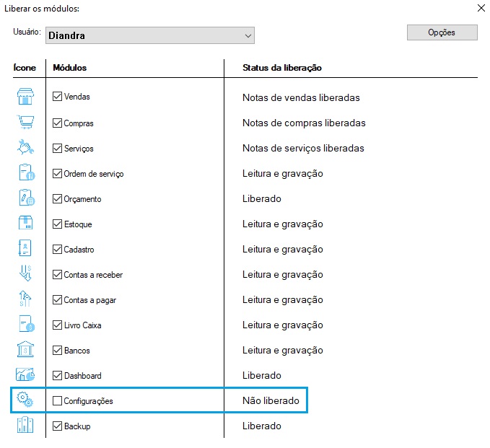Click the Serviços tools icon

coord(25,148)
